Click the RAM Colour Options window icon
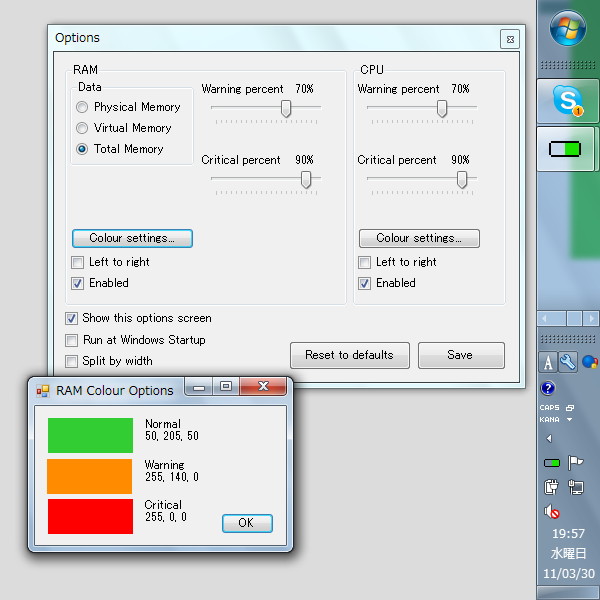Image resolution: width=600 pixels, height=600 pixels. 43,391
